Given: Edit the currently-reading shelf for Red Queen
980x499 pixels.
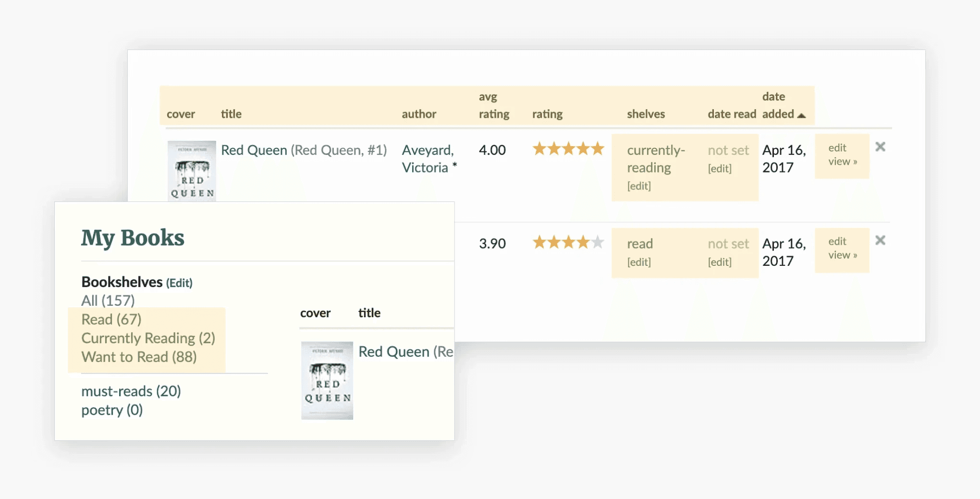Looking at the screenshot, I should click(639, 186).
